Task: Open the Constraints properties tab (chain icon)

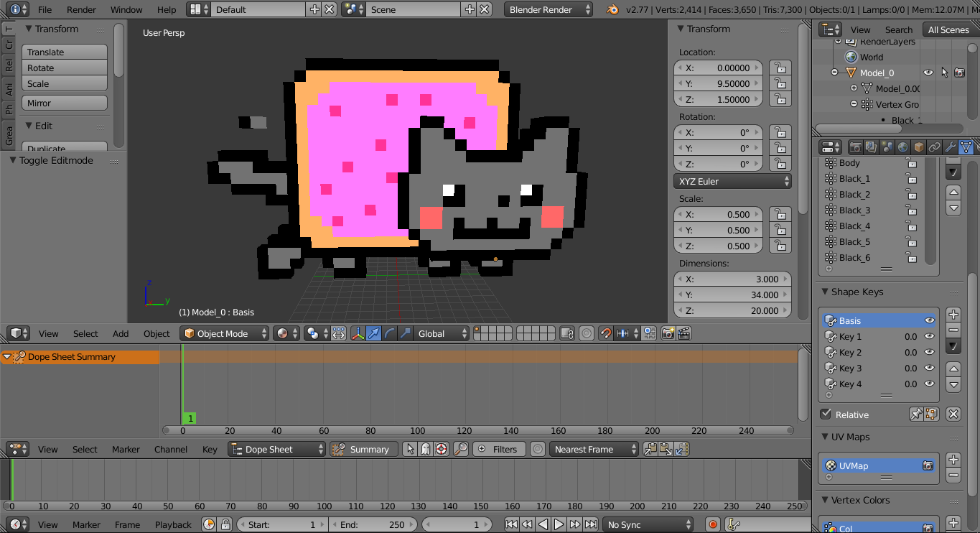Action: (935, 147)
